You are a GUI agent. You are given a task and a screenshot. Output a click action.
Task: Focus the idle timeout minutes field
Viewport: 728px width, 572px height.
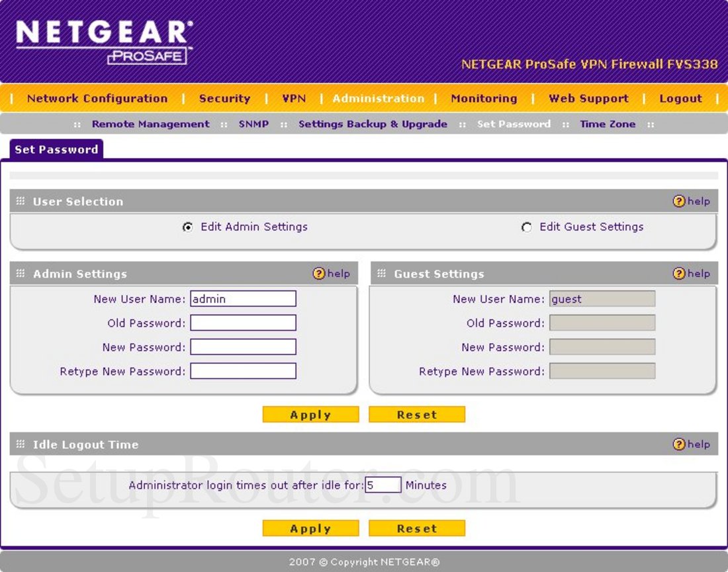[x=383, y=485]
